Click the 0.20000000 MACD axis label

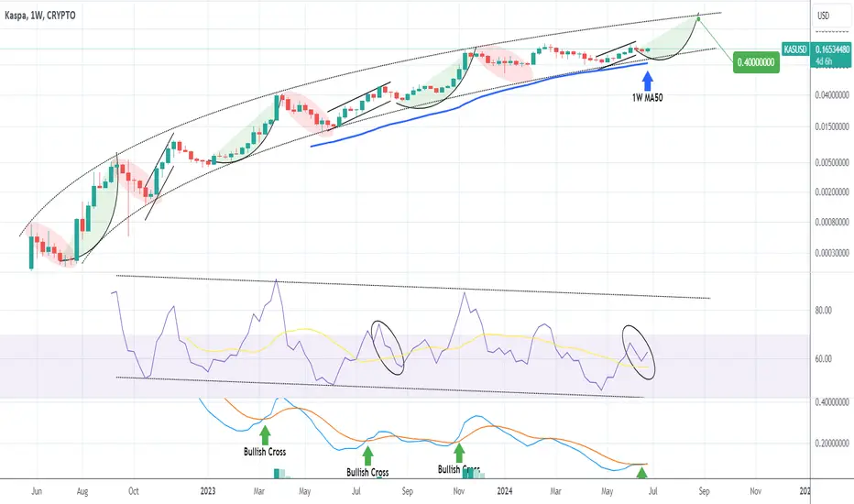click(x=832, y=444)
